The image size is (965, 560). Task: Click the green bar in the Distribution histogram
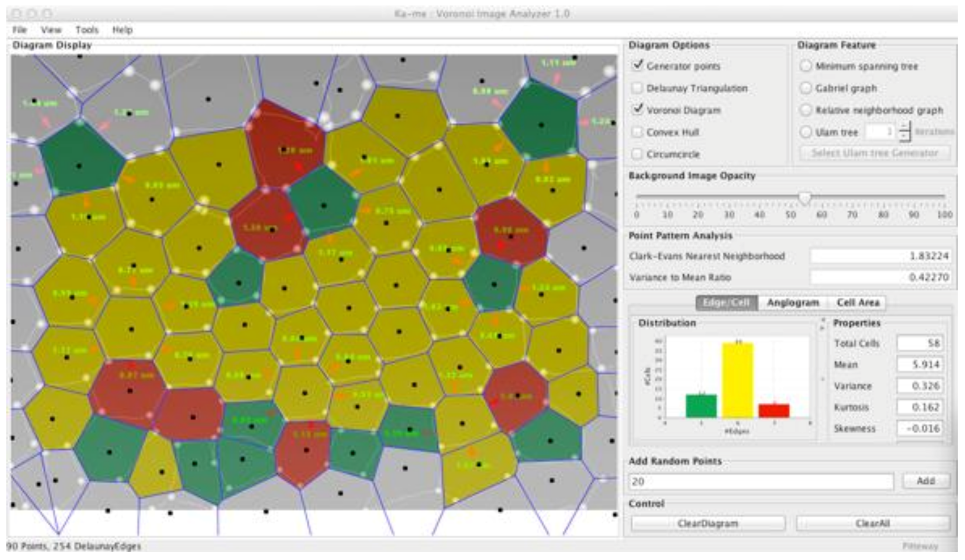701,406
